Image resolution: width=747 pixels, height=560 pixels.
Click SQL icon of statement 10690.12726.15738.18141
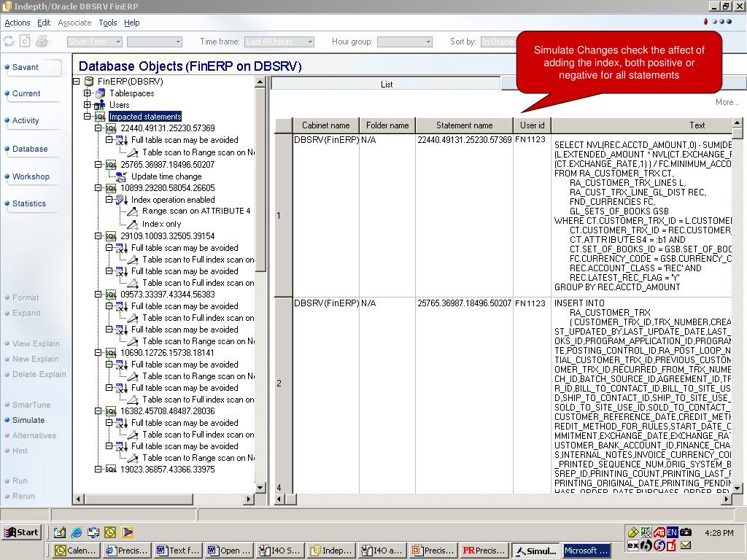point(111,354)
